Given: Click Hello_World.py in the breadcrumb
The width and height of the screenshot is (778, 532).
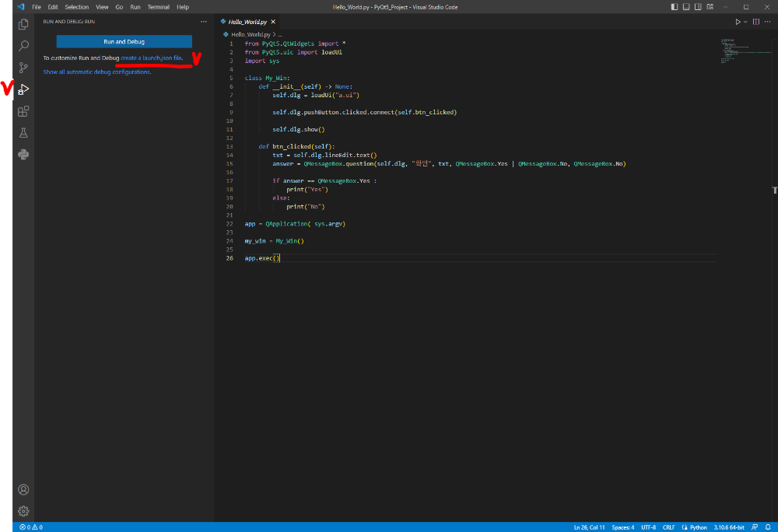Looking at the screenshot, I should tap(251, 35).
